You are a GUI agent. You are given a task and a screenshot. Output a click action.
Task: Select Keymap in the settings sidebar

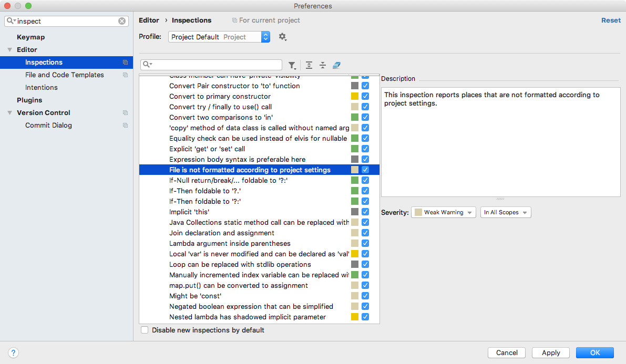point(30,37)
